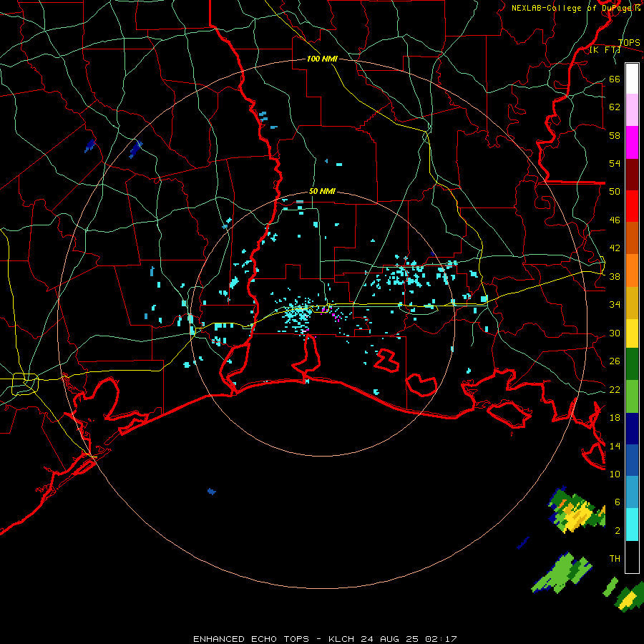This screenshot has width=644, height=644.
Task: Click the black TH threshold swatch
Action: 632,557
